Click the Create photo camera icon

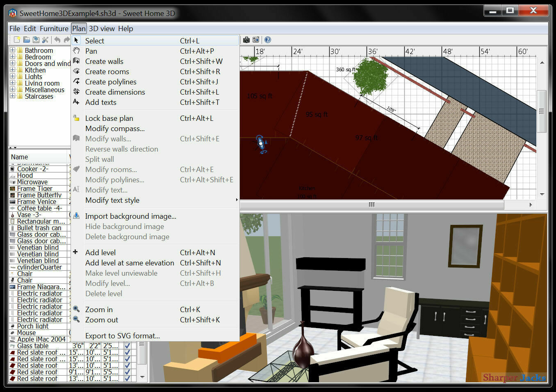point(246,40)
